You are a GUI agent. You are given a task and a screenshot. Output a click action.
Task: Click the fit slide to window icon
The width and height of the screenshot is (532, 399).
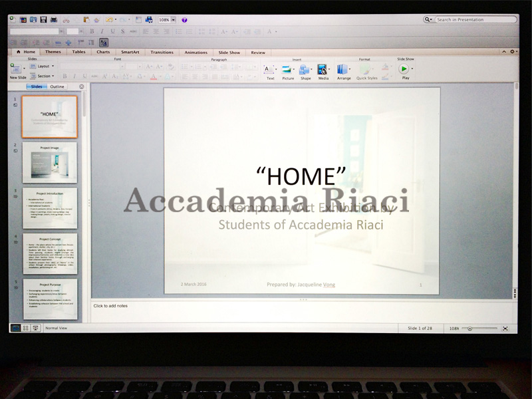coord(505,329)
